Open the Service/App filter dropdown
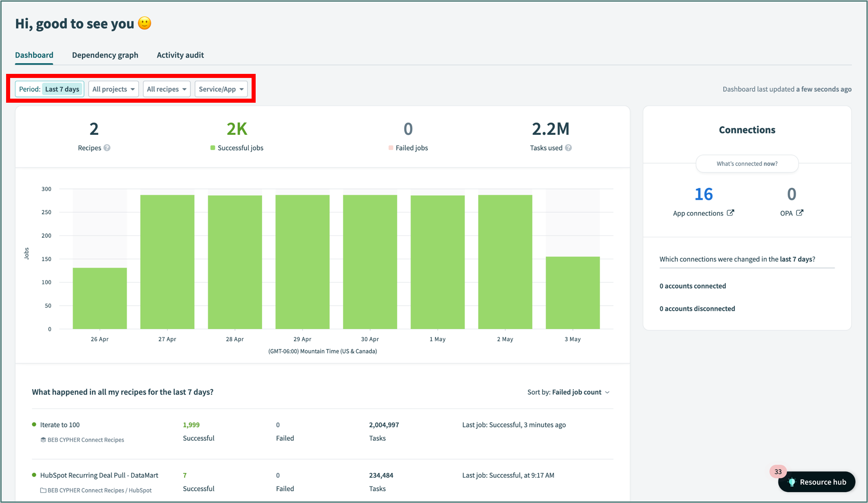Screen dimensions: 868x503 [x=221, y=89]
